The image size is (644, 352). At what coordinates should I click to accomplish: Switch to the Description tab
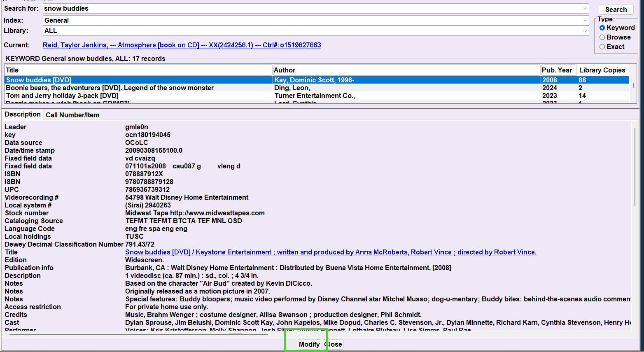click(x=23, y=114)
